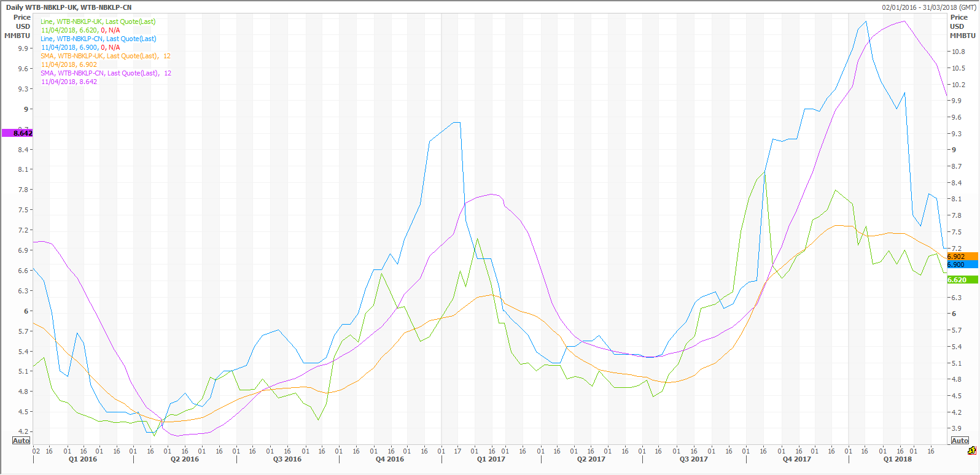
Task: Select the purple SMA WTB-NBKLP-CN legend entry
Action: tap(106, 73)
